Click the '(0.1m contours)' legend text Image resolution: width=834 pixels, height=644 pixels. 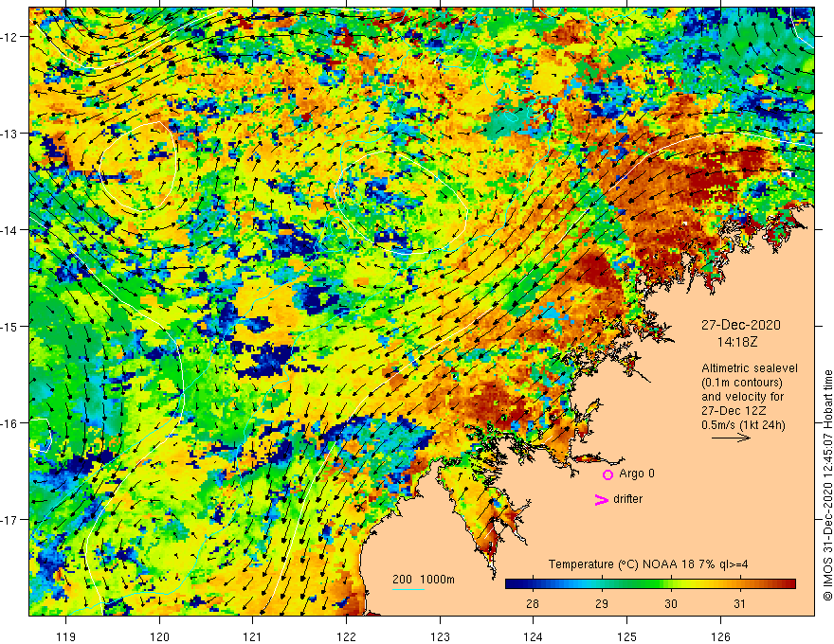(742, 383)
